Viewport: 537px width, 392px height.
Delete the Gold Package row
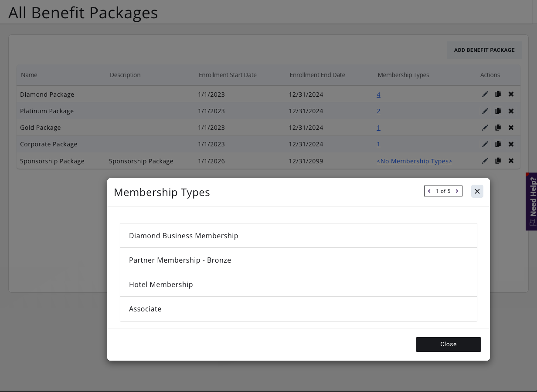click(x=511, y=128)
